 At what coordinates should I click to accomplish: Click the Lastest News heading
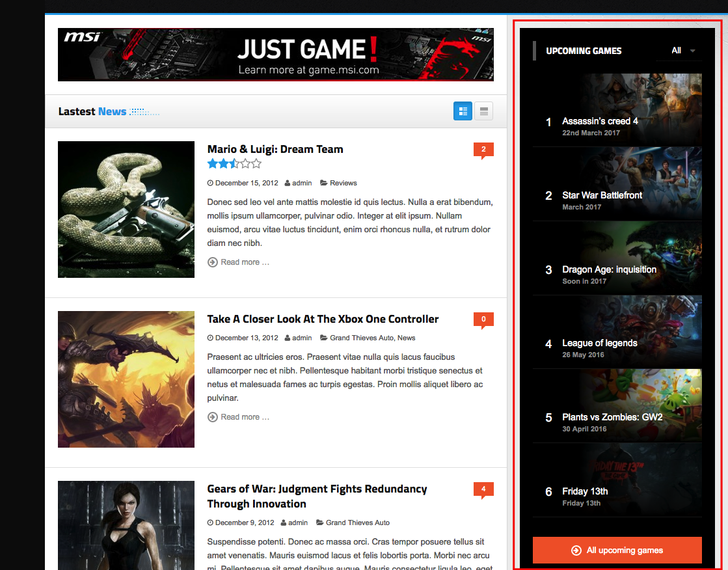click(92, 111)
